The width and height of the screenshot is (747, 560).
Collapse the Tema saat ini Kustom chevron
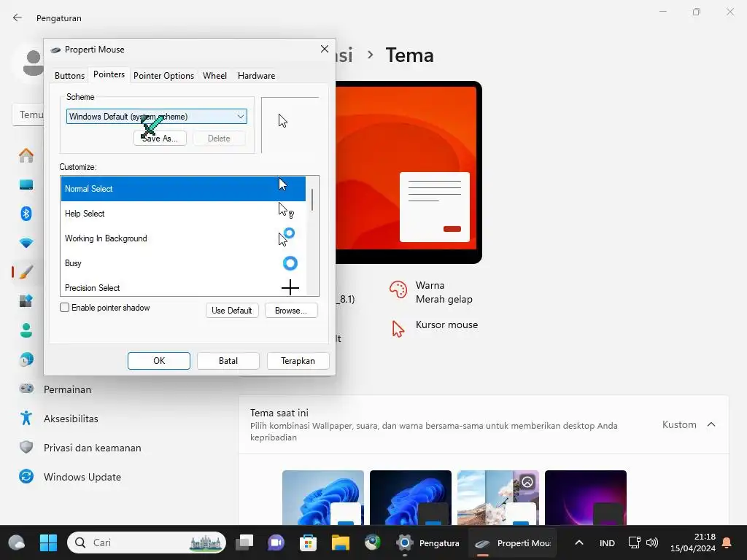pyautogui.click(x=711, y=424)
